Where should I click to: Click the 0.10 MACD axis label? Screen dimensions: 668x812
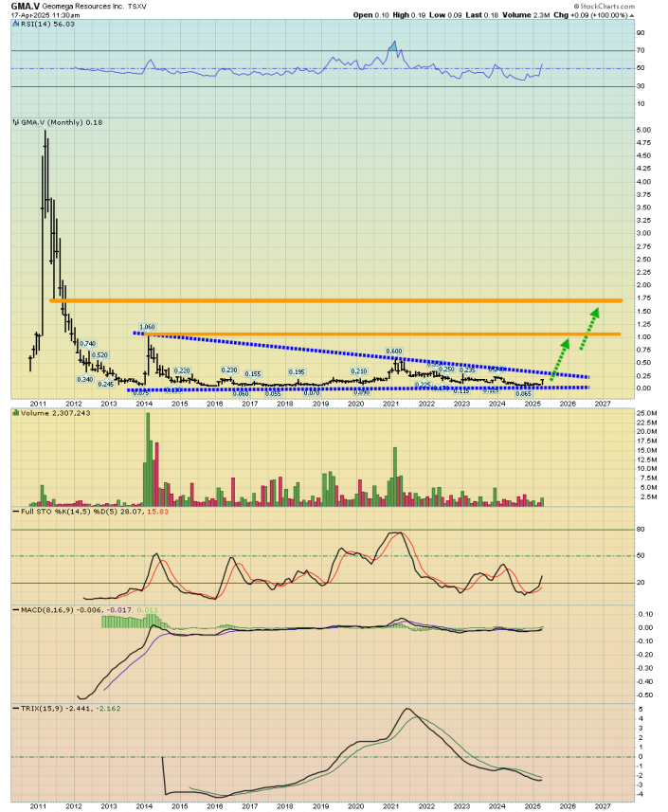645,614
